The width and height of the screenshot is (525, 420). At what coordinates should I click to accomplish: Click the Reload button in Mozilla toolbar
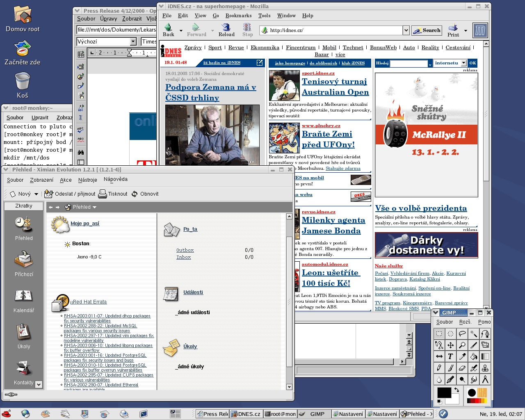click(226, 30)
